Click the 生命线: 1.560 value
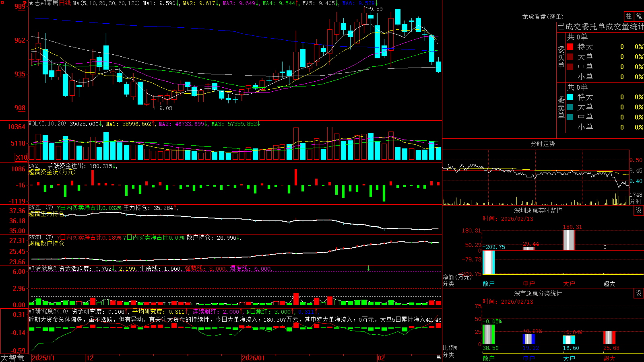 tap(161, 269)
